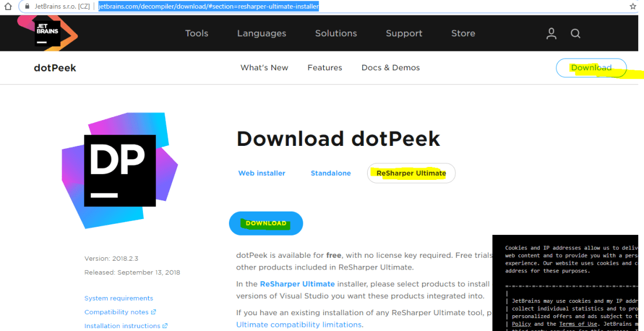644x331 pixels.
Task: Select the ReSharper Ultimate tab
Action: (411, 173)
